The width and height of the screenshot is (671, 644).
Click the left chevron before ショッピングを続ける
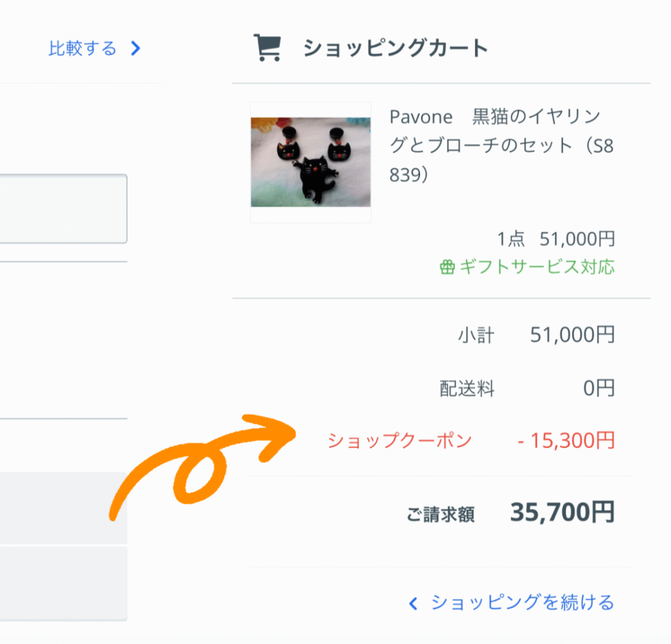pyautogui.click(x=413, y=603)
